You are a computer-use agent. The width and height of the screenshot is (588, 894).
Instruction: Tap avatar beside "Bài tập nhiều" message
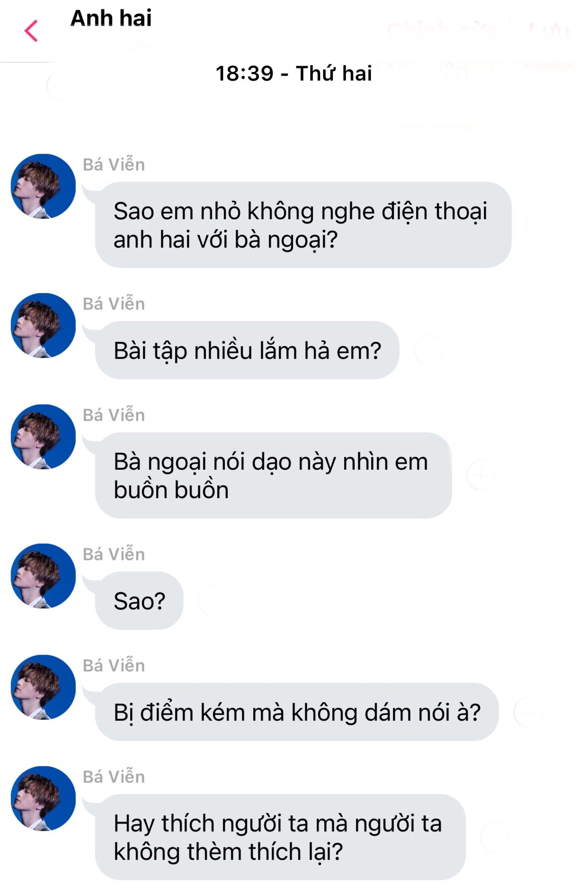(43, 325)
